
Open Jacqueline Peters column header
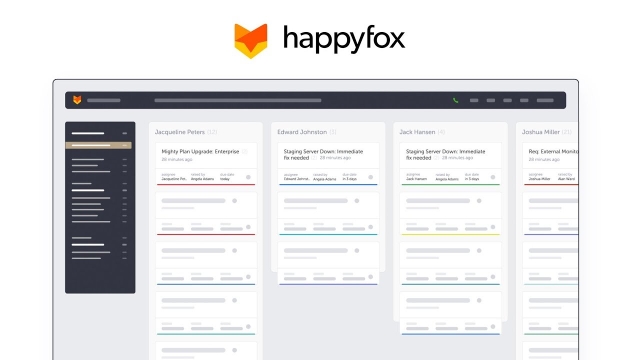click(x=180, y=132)
